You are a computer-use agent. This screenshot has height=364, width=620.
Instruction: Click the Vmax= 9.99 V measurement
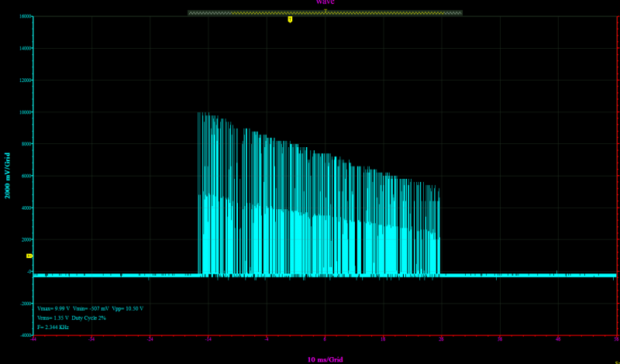point(54,308)
